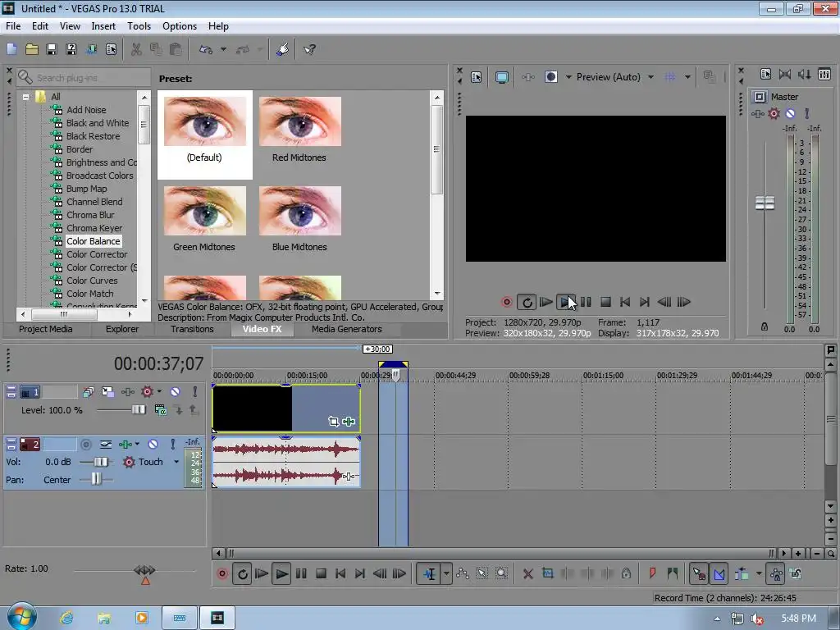Open Undo history dropdown arrow
The width and height of the screenshot is (840, 630).
tap(223, 49)
